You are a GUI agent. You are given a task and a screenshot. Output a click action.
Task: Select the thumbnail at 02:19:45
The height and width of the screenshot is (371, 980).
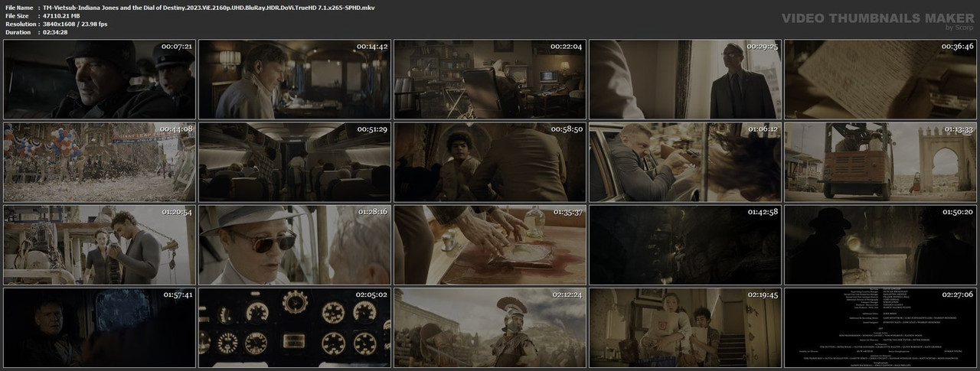(684, 327)
